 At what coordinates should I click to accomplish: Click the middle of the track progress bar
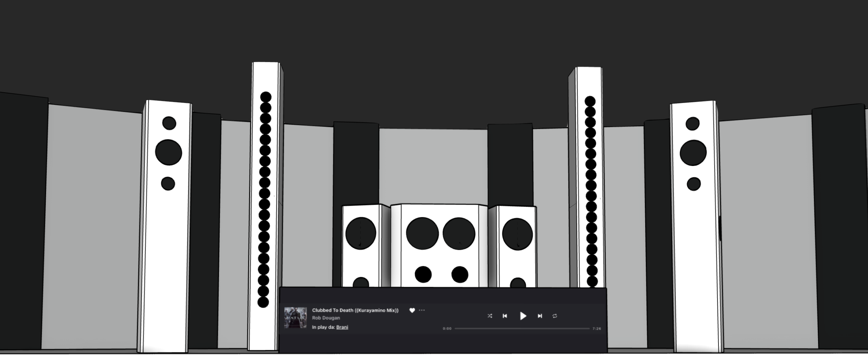pyautogui.click(x=522, y=329)
